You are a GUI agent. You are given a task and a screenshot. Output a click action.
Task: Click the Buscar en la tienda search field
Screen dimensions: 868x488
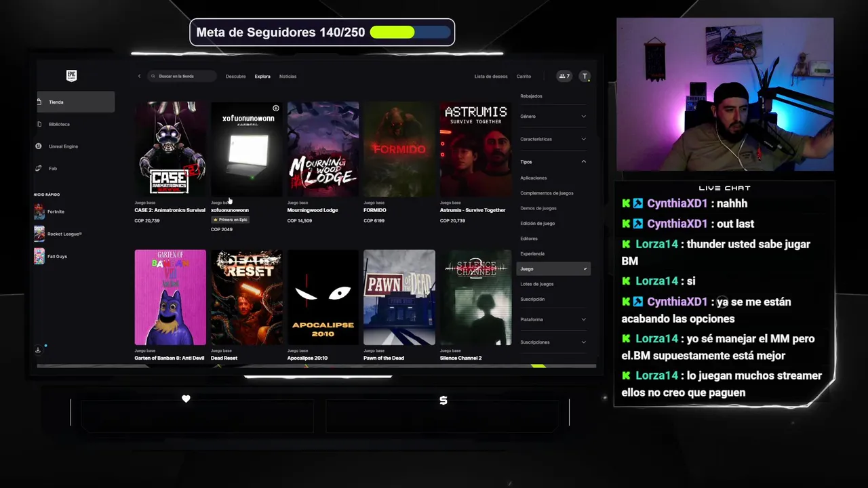[182, 76]
